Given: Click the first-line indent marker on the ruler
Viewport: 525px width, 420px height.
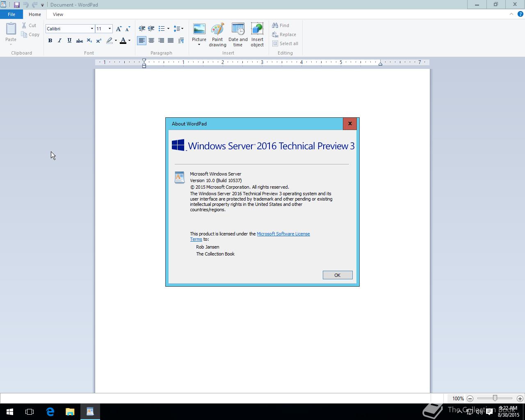Looking at the screenshot, I should [144, 60].
